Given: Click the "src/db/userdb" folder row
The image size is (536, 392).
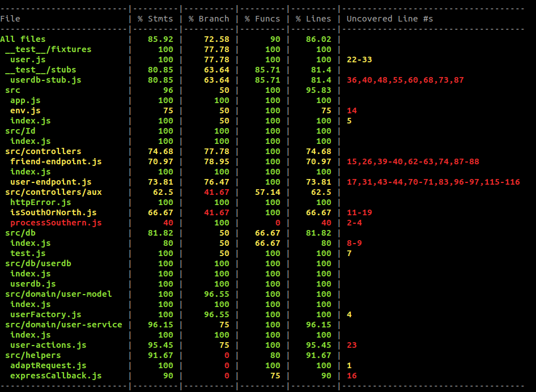Looking at the screenshot, I should click(x=38, y=263).
